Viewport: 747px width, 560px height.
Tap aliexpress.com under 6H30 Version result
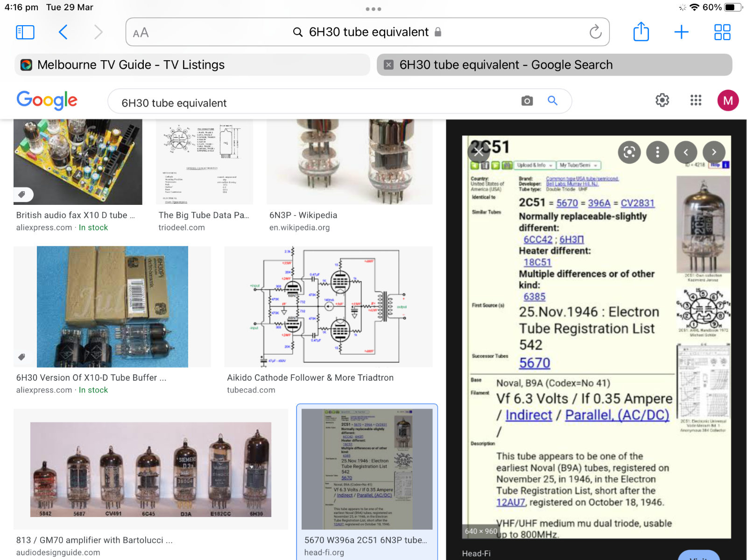coord(44,390)
